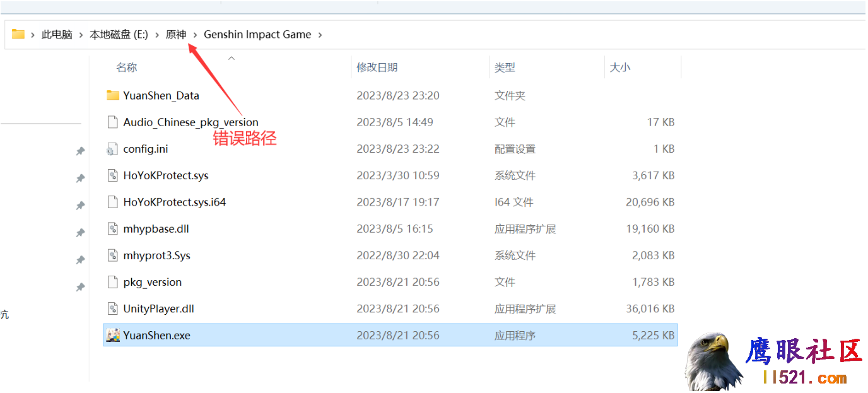
Task: Go to 此电脑 in the address bar
Action: [57, 35]
